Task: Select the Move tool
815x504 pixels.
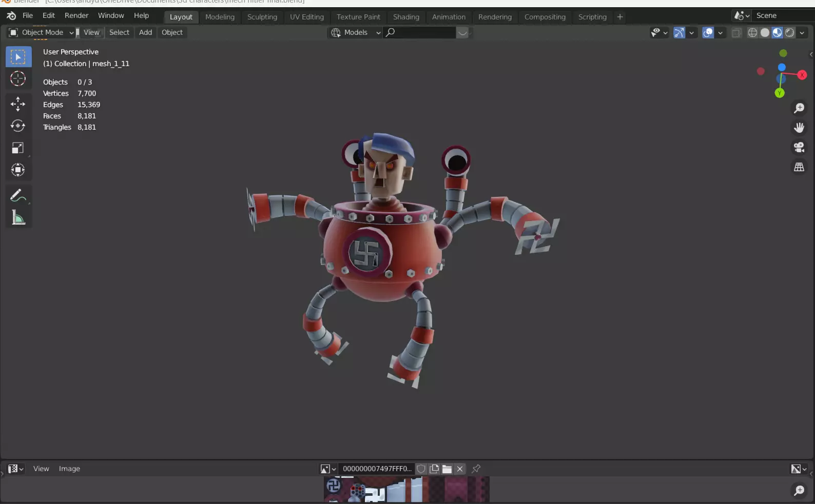Action: click(x=18, y=104)
